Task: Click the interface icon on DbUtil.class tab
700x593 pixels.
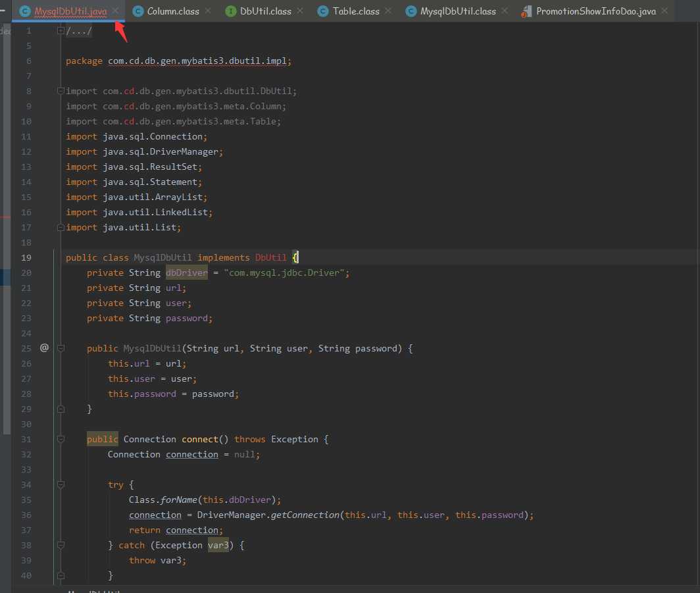Action: point(231,11)
